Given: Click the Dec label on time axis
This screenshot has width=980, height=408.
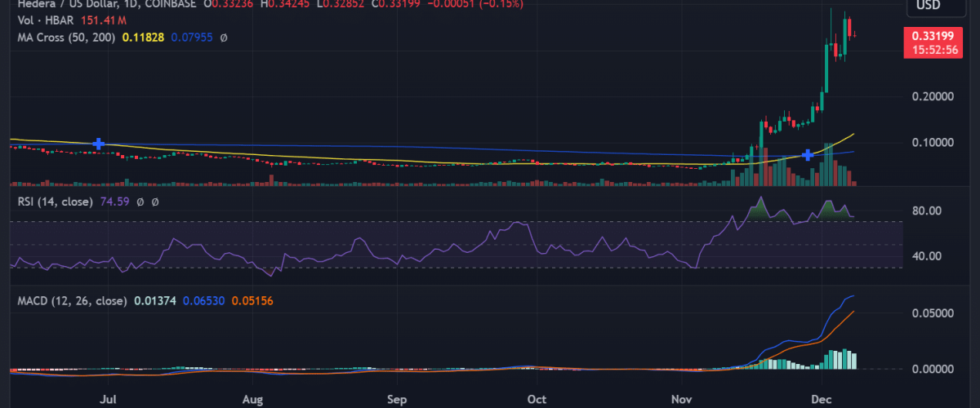Looking at the screenshot, I should tap(822, 401).
